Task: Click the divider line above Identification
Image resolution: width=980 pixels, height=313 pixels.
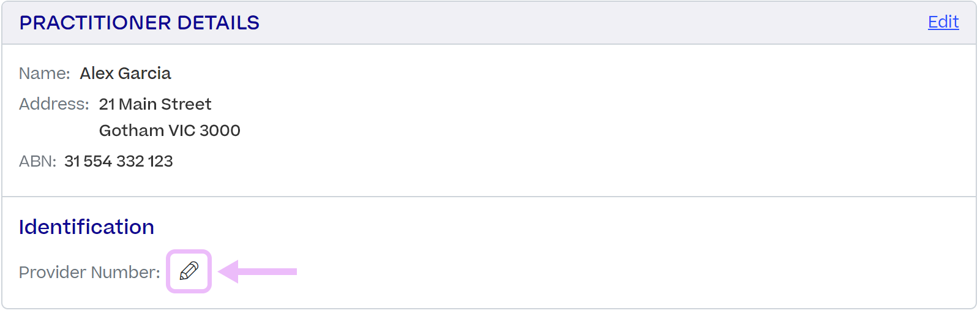Action: tap(489, 197)
